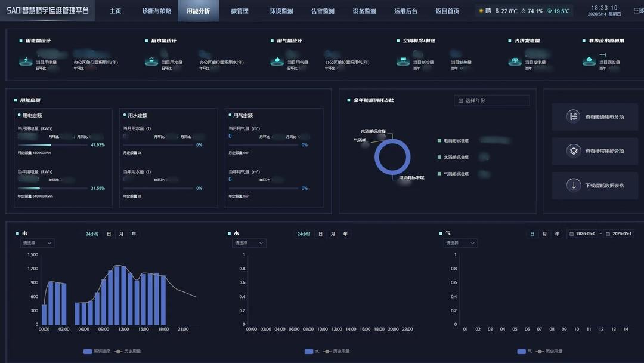This screenshot has height=363, width=644.
Task: Select 年 view for gas chart
Action: [x=557, y=234]
